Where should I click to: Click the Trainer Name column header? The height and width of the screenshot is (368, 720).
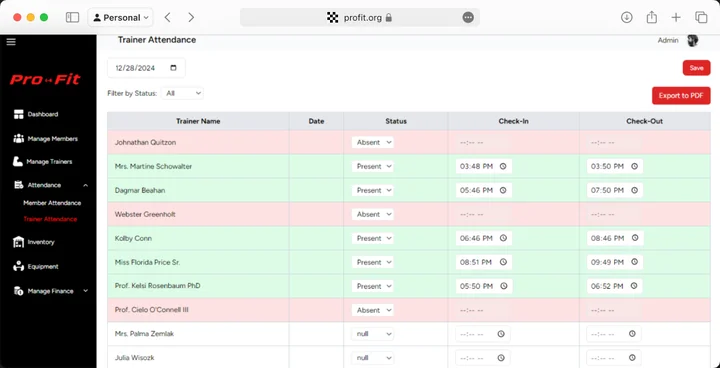(198, 121)
